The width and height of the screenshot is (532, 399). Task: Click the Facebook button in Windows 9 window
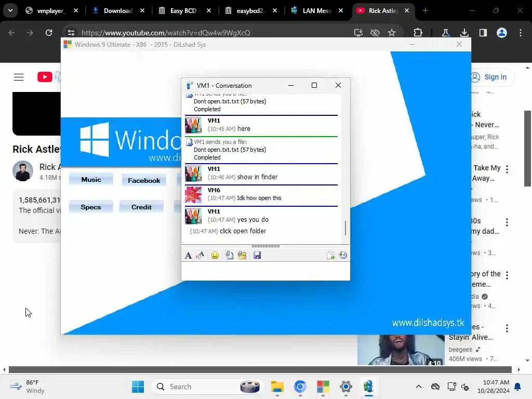(x=144, y=180)
